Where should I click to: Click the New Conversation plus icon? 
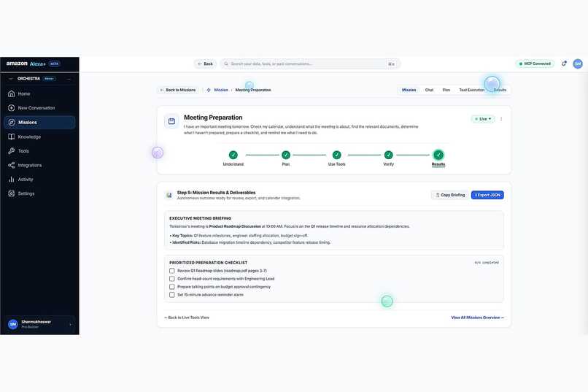coord(11,108)
